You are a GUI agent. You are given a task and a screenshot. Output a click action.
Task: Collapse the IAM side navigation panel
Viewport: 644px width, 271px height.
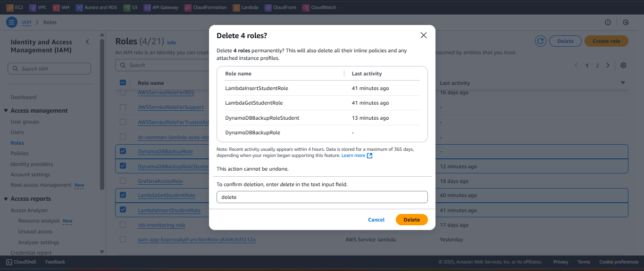[87, 42]
